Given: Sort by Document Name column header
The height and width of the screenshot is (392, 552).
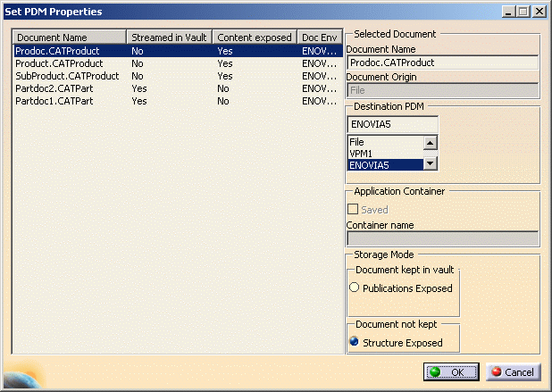Looking at the screenshot, I should [70, 38].
